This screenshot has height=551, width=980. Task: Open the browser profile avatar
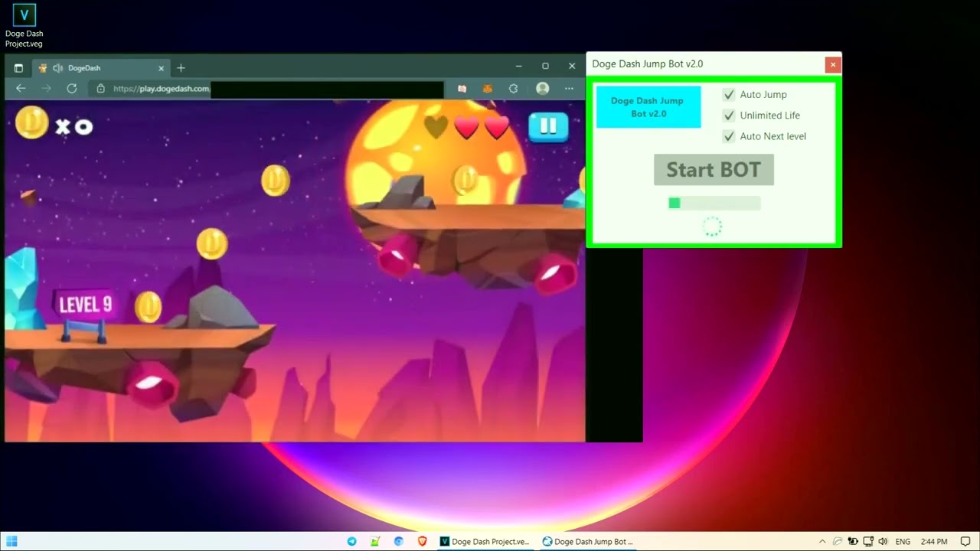pyautogui.click(x=543, y=89)
